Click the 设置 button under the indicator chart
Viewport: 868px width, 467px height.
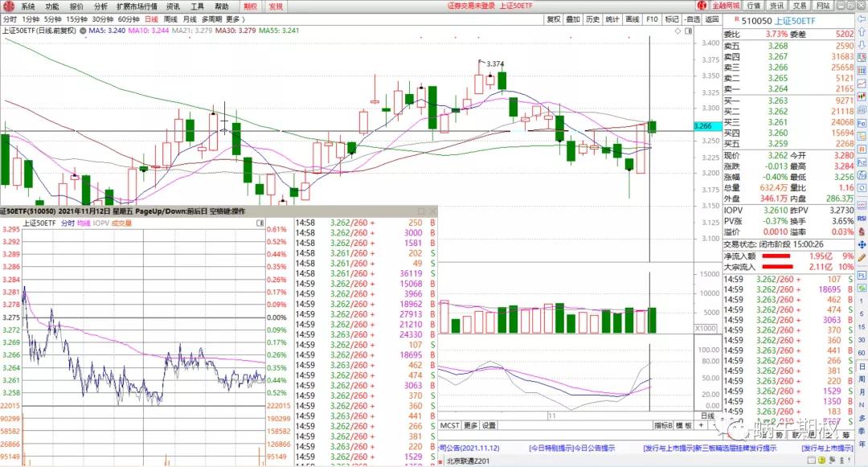click(x=489, y=425)
